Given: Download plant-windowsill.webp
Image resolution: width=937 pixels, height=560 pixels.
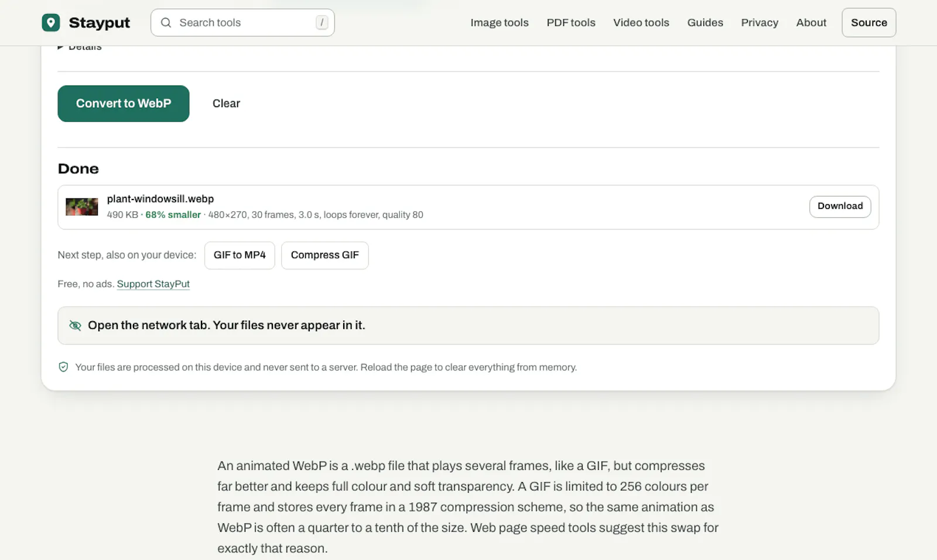Looking at the screenshot, I should click(x=840, y=207).
